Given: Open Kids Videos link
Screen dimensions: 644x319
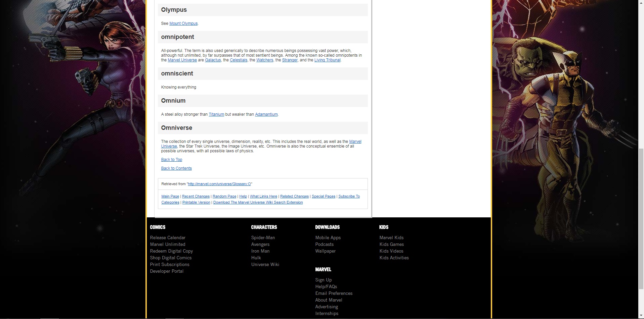Looking at the screenshot, I should (x=391, y=251).
